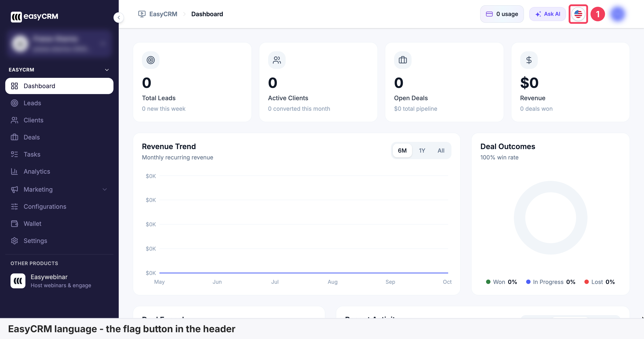644x339 pixels.
Task: Click the "$0 total pipeline" text
Action: pos(416,109)
